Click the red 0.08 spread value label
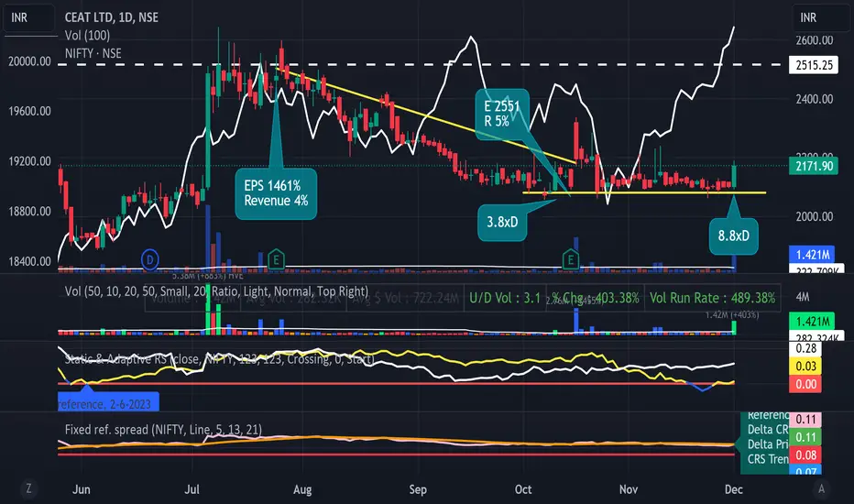Image resolution: width=854 pixels, height=504 pixels. (x=805, y=455)
